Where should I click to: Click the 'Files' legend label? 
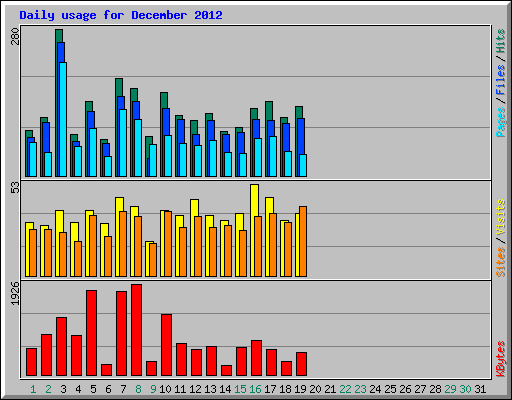click(501, 79)
